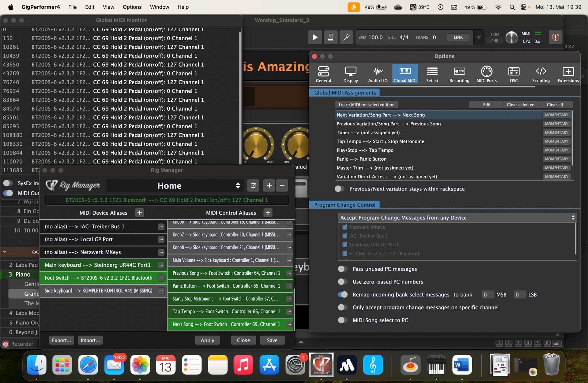588x383 pixels.
Task: Click the TRIM knob in toolbar
Action: [511, 37]
